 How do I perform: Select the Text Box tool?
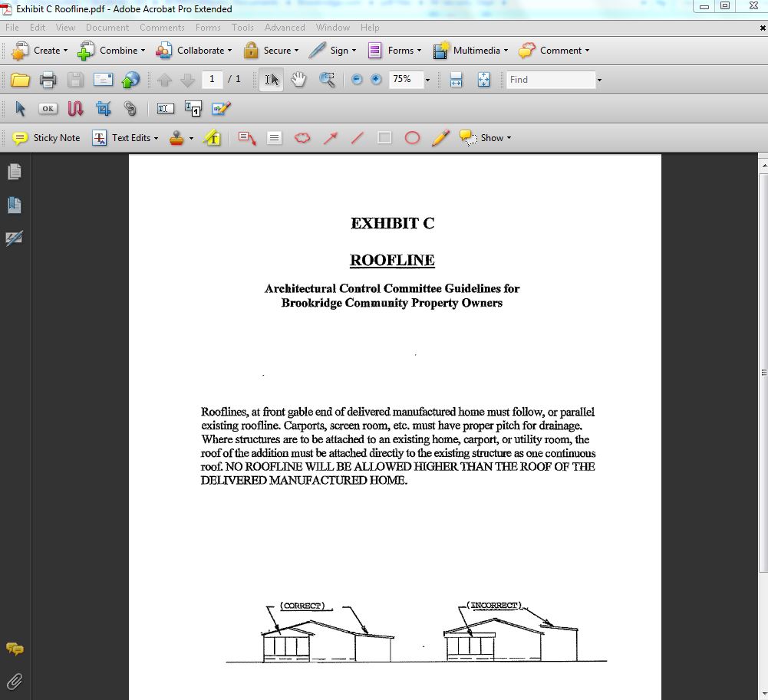[x=275, y=138]
